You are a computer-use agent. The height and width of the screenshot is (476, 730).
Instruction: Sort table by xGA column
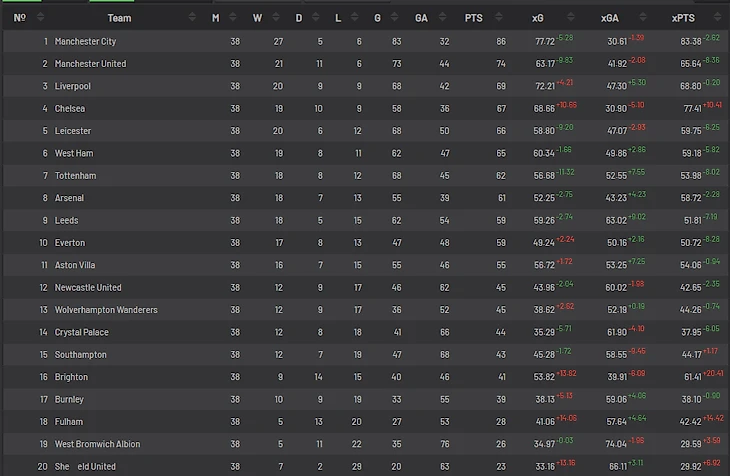609,18
